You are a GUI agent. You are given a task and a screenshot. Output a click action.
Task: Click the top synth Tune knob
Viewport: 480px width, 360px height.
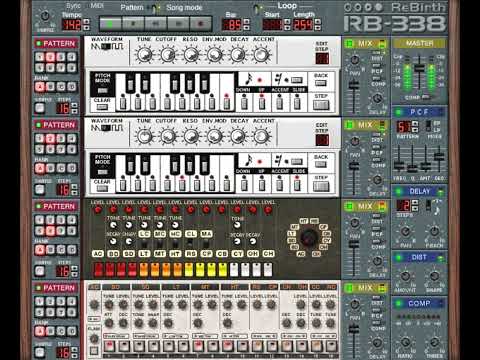(x=145, y=54)
